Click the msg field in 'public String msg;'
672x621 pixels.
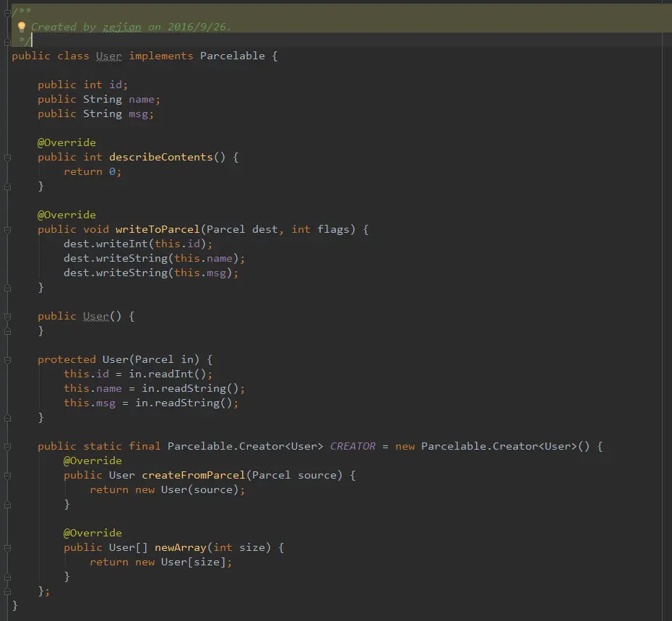(x=138, y=114)
